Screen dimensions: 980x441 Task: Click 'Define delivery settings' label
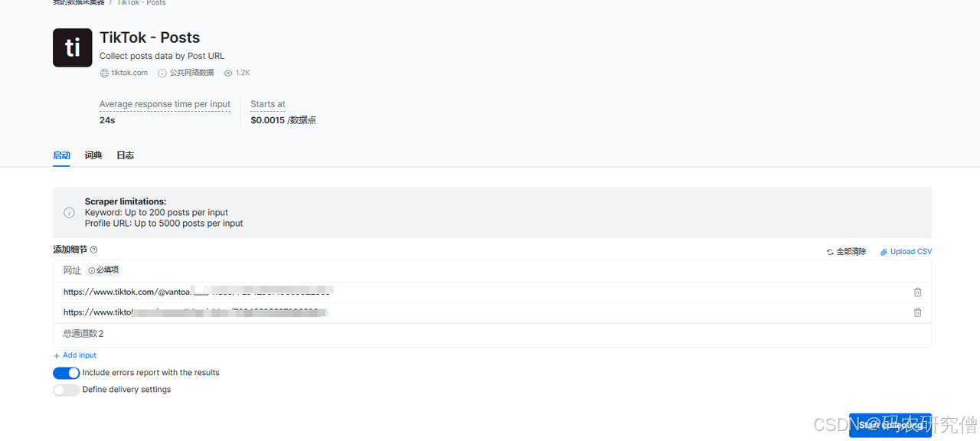click(126, 390)
